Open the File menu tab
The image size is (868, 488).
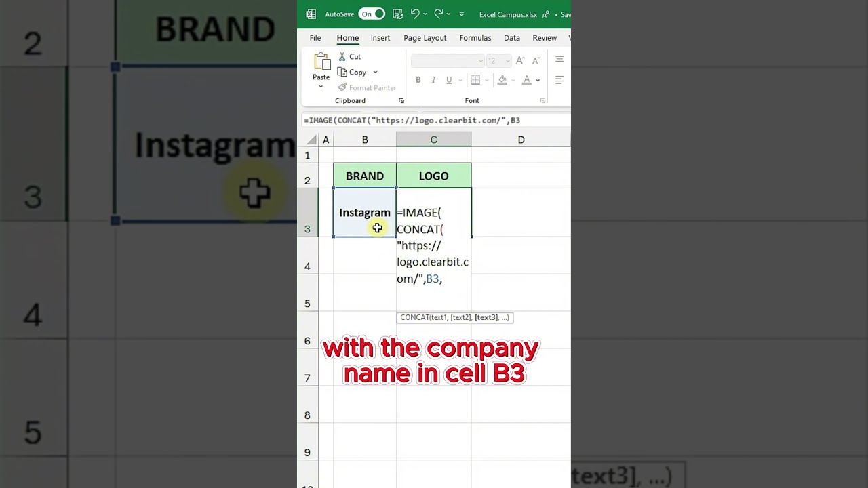click(315, 38)
